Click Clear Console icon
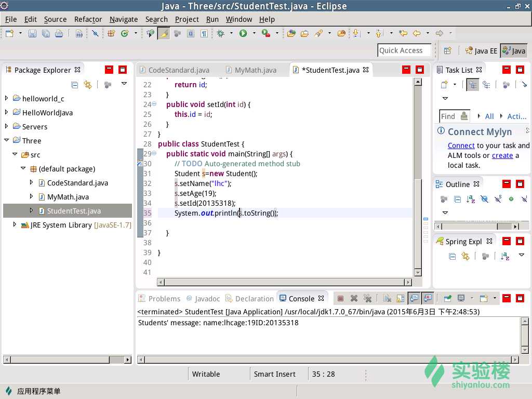The width and height of the screenshot is (532, 399). [387, 298]
